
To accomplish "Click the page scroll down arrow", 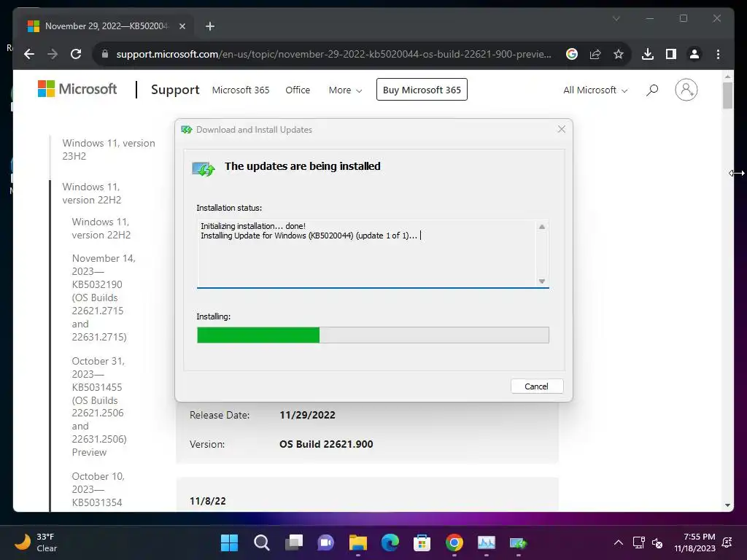I will [x=727, y=505].
